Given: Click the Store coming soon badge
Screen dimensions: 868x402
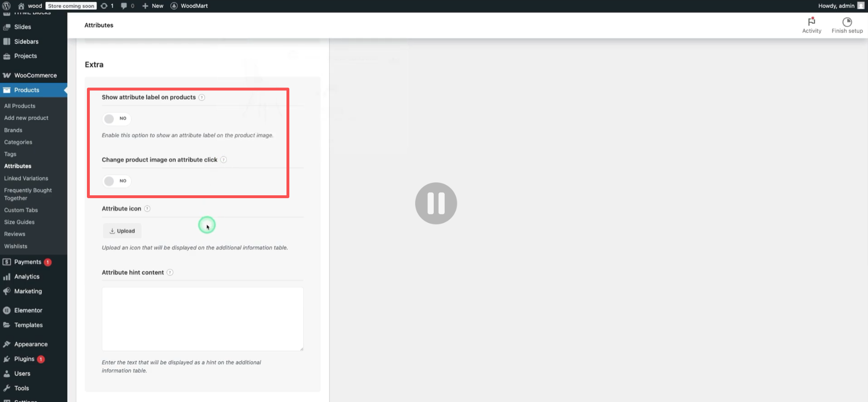Looking at the screenshot, I should [71, 6].
